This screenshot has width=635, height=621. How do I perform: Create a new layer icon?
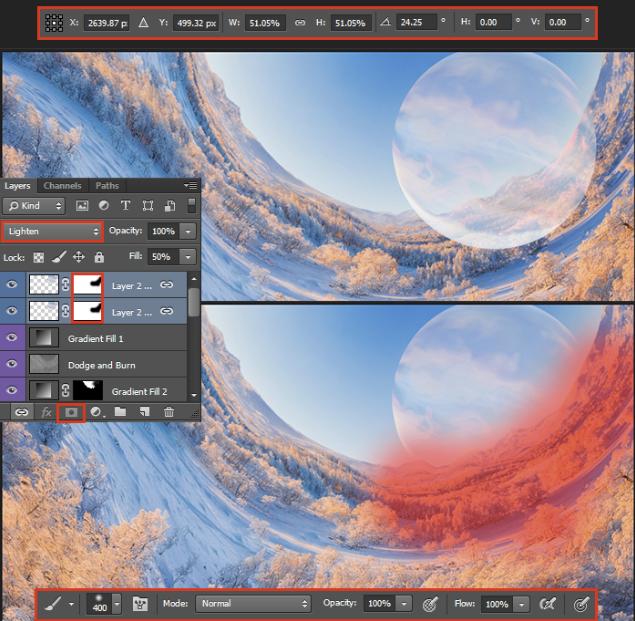coord(145,412)
